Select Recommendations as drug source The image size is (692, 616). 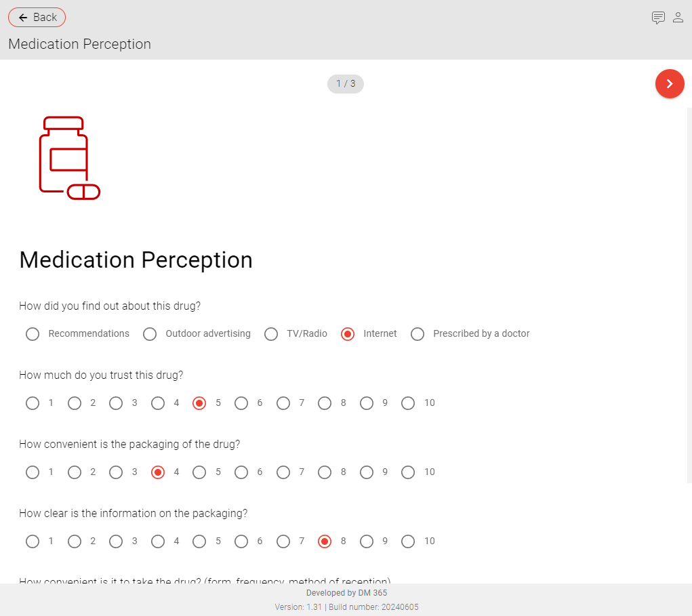33,334
